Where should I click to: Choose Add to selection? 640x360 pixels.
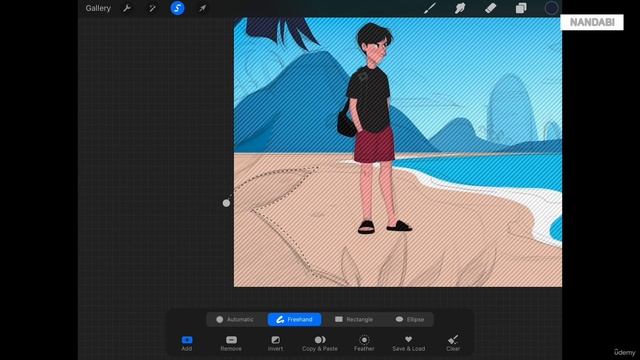point(187,343)
